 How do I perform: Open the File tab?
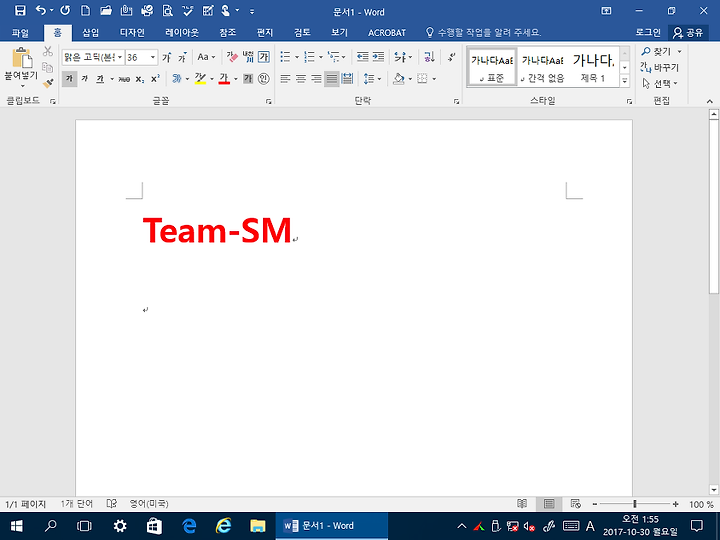[20, 33]
